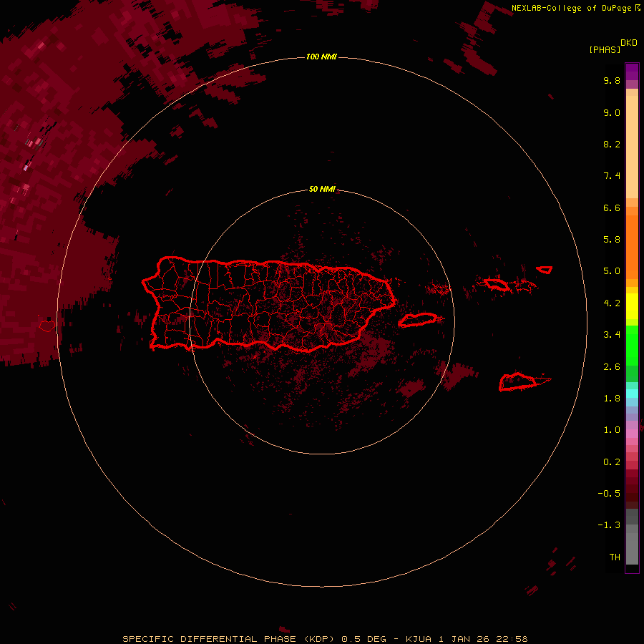644x644 pixels.
Task: Click the small Mona Island outline in west
Action: [x=47, y=326]
